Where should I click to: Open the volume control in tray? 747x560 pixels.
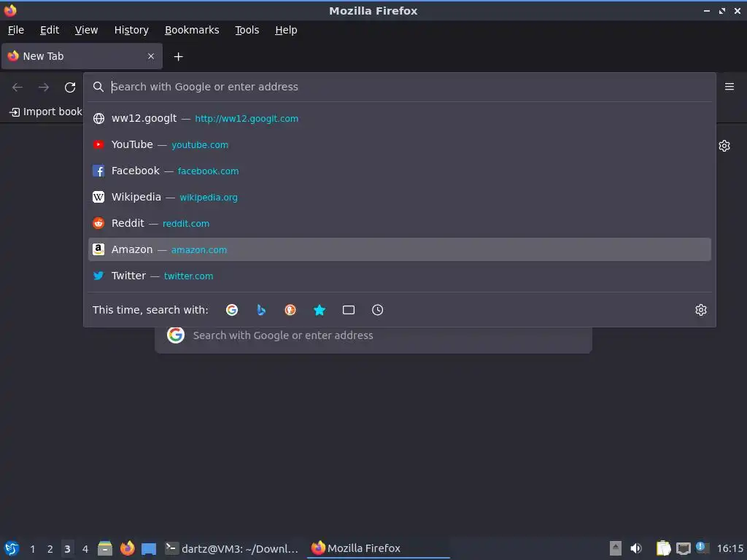tap(636, 548)
